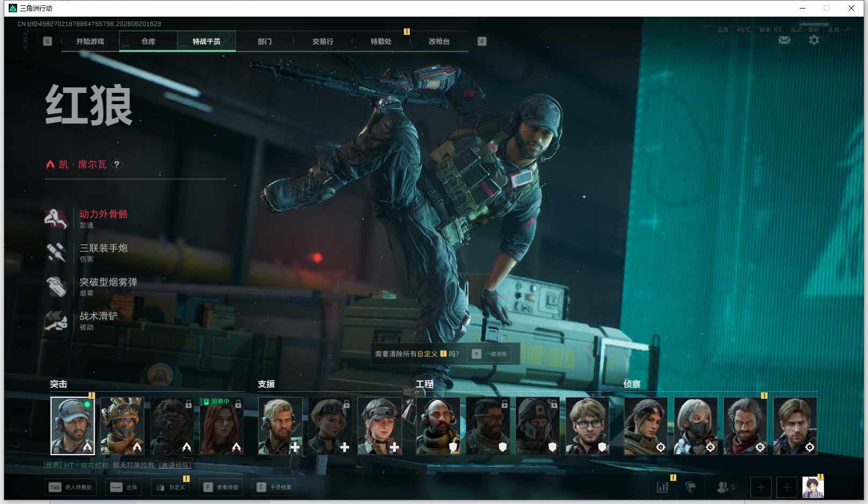
Task: Click the 出战 deploy button
Action: coord(124,487)
